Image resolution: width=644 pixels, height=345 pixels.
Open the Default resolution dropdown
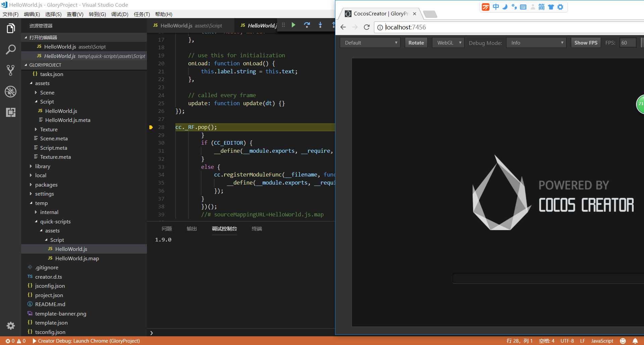tap(370, 43)
